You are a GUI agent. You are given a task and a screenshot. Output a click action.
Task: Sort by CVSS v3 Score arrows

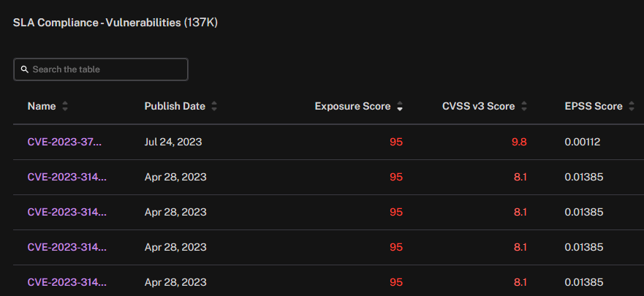[523, 106]
